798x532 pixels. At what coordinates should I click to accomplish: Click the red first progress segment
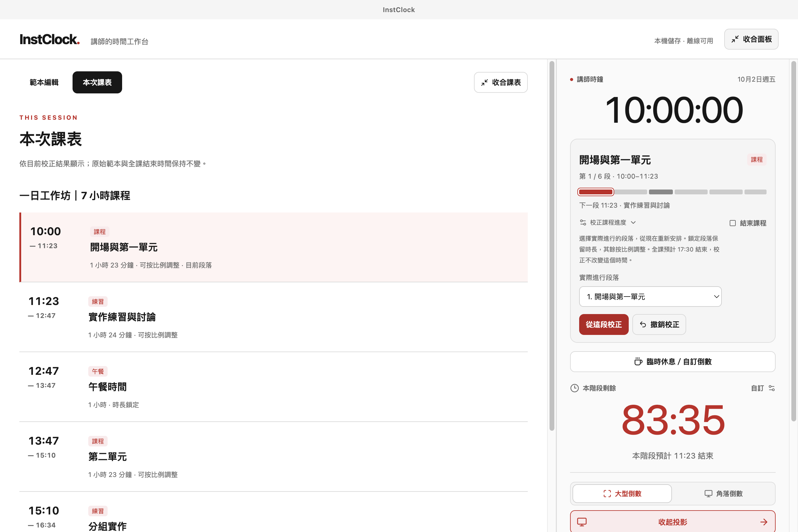point(595,192)
